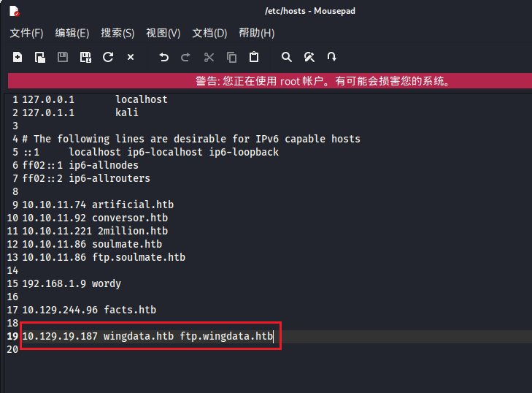
Task: Click the new window toolbar icon
Action: (40, 57)
